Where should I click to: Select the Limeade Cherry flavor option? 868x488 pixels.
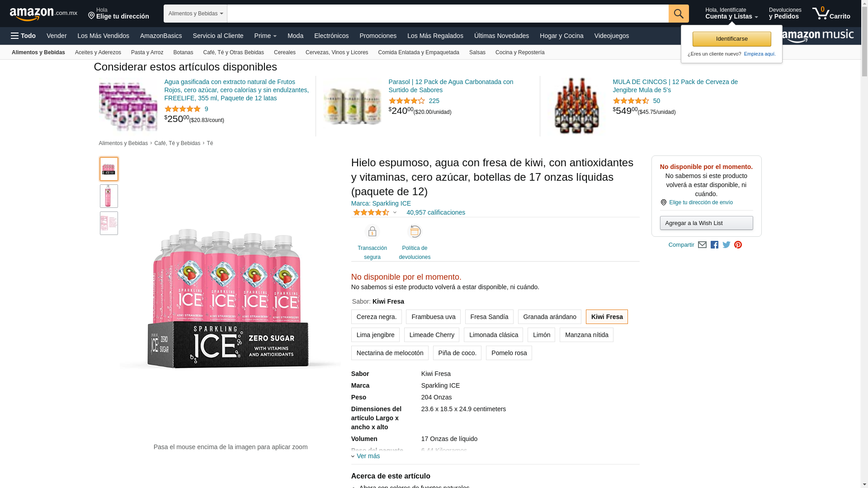[x=432, y=335]
